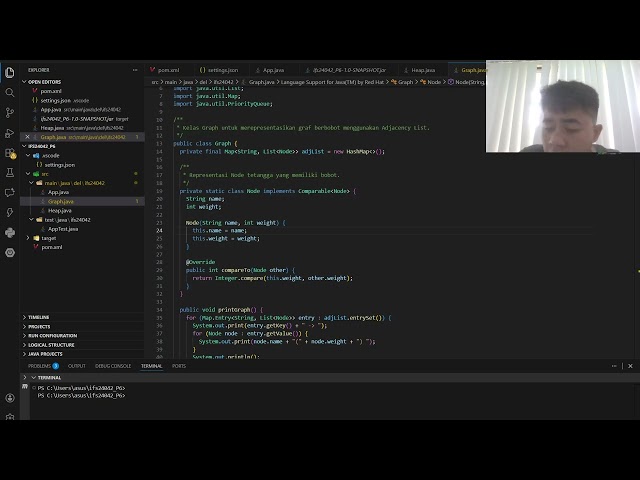640x480 pixels.
Task: Open the Testing flask icon view
Action: click(10, 172)
